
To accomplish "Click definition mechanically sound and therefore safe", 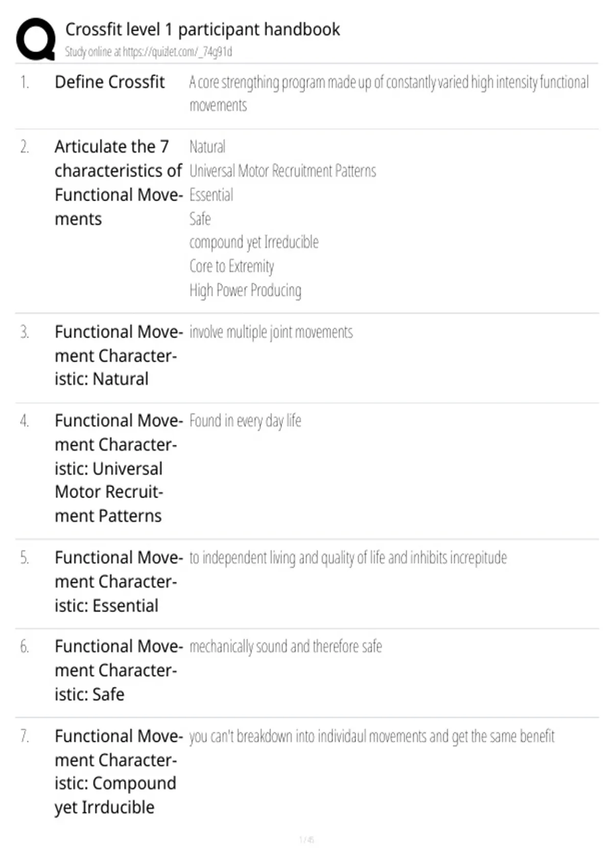I will coord(286,646).
